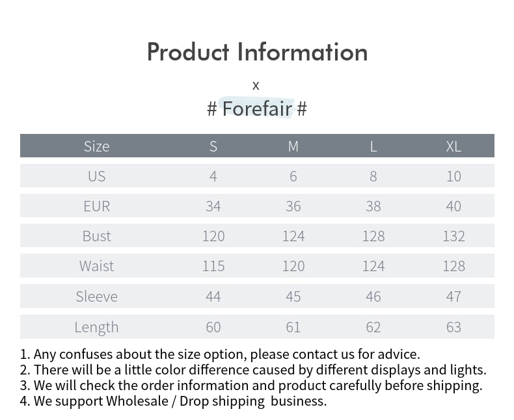This screenshot has height=420, width=514.
Task: Select the S size column header
Action: tap(213, 146)
